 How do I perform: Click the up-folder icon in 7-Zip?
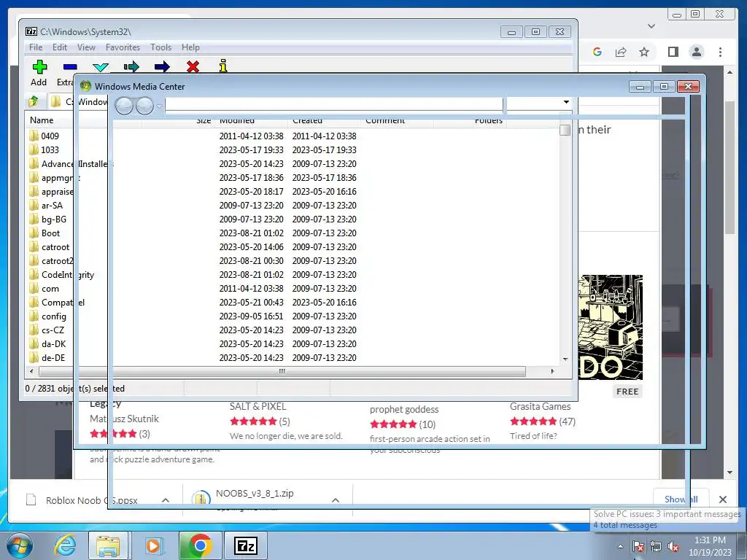click(34, 101)
